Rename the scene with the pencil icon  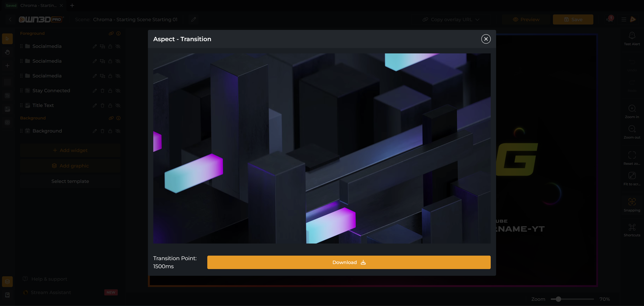click(x=194, y=19)
